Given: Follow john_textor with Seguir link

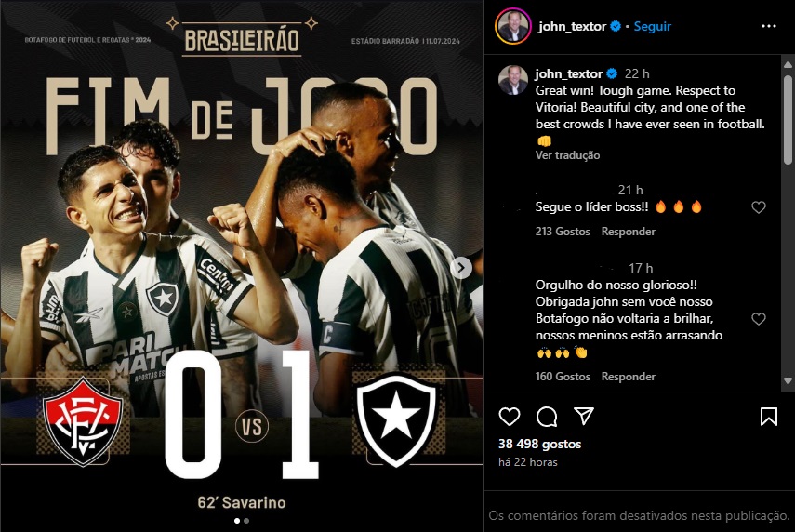Looking at the screenshot, I should (652, 26).
